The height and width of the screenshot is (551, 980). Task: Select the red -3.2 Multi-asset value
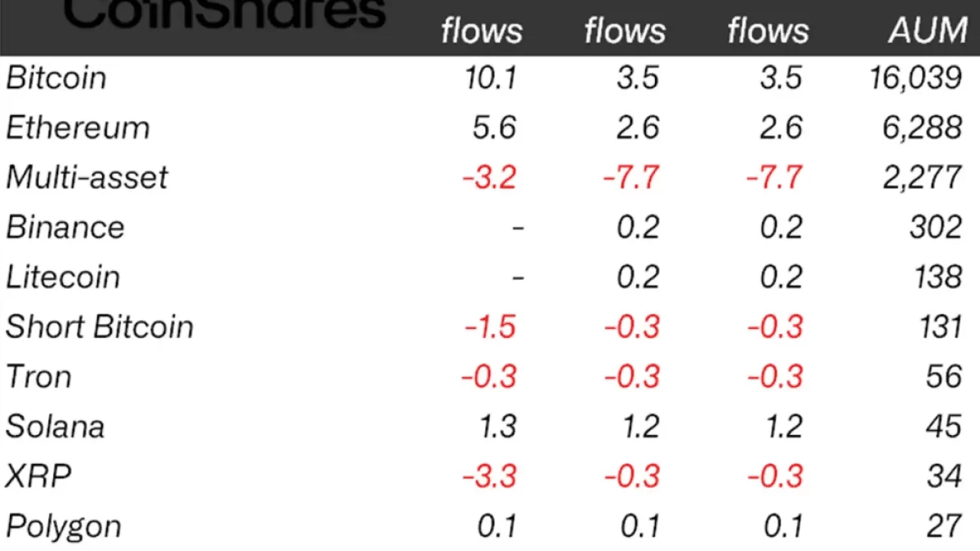[489, 178]
